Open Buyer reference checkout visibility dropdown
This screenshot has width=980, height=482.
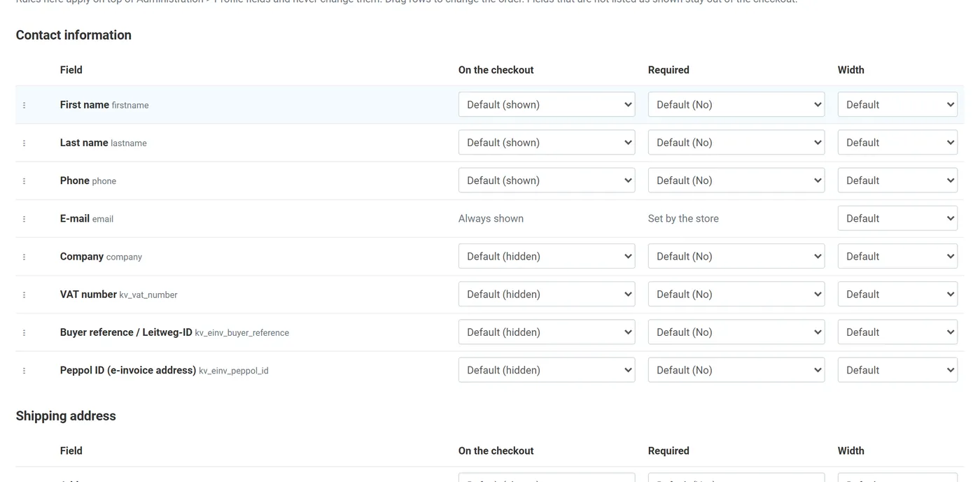coord(547,332)
